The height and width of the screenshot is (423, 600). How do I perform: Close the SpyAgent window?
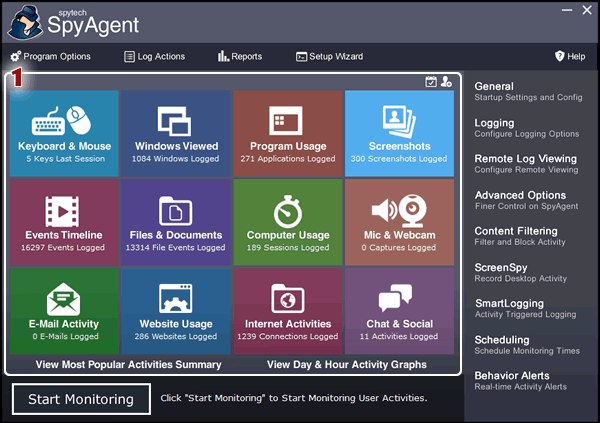click(587, 10)
